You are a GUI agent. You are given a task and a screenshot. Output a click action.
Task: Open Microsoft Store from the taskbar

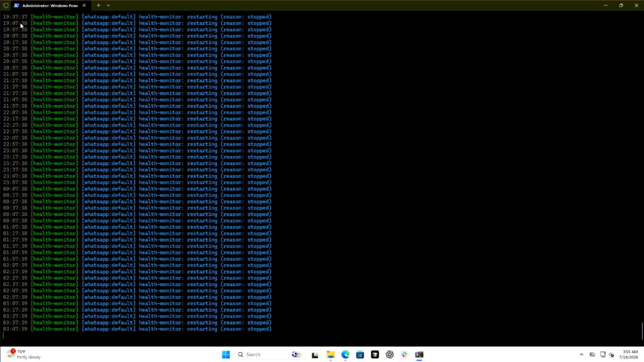[360, 354]
